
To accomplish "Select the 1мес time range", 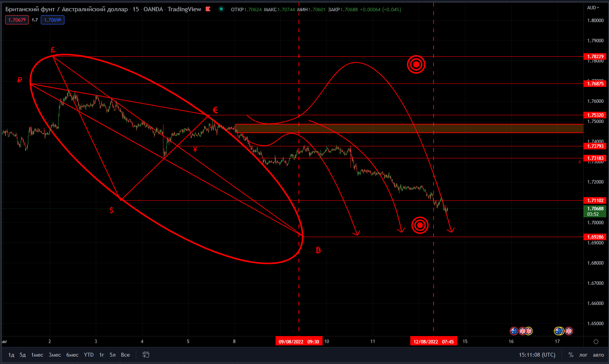I will [x=37, y=355].
